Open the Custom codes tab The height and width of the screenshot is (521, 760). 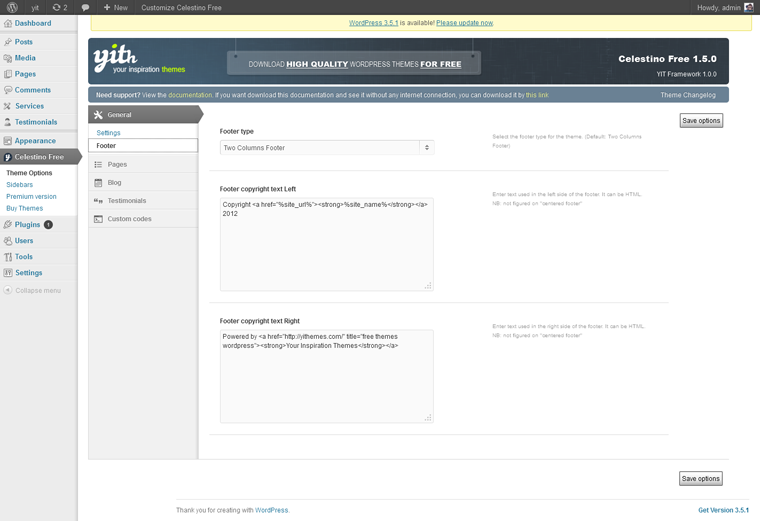tap(143, 219)
